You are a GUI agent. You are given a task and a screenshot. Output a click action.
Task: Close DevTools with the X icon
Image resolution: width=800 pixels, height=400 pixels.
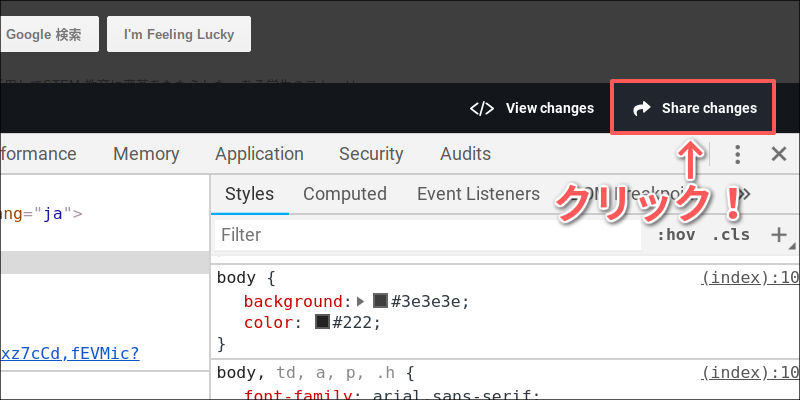(779, 154)
